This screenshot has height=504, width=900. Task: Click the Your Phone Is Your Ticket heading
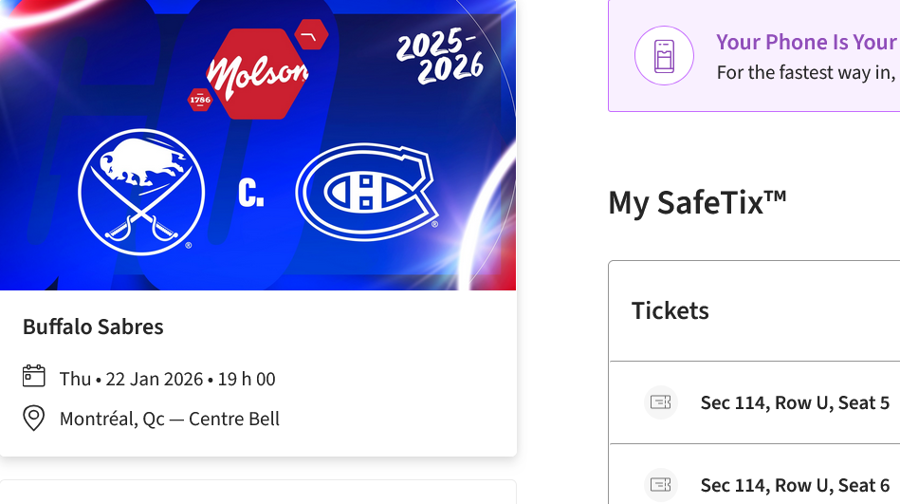[x=805, y=42]
